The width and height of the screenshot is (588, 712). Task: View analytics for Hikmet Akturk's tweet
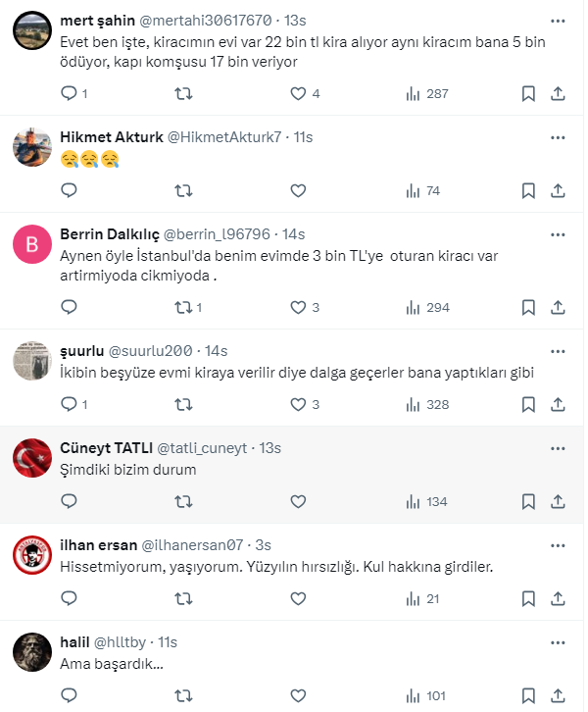click(x=414, y=190)
